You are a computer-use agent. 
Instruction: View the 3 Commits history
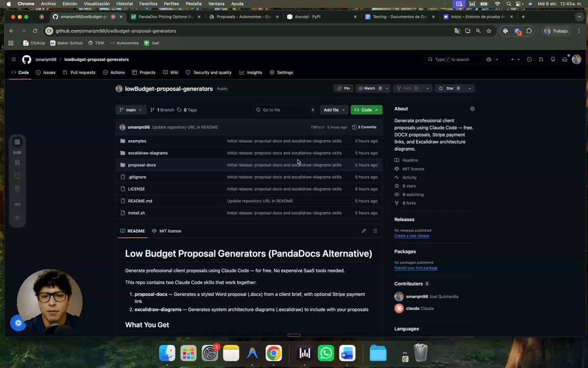364,127
